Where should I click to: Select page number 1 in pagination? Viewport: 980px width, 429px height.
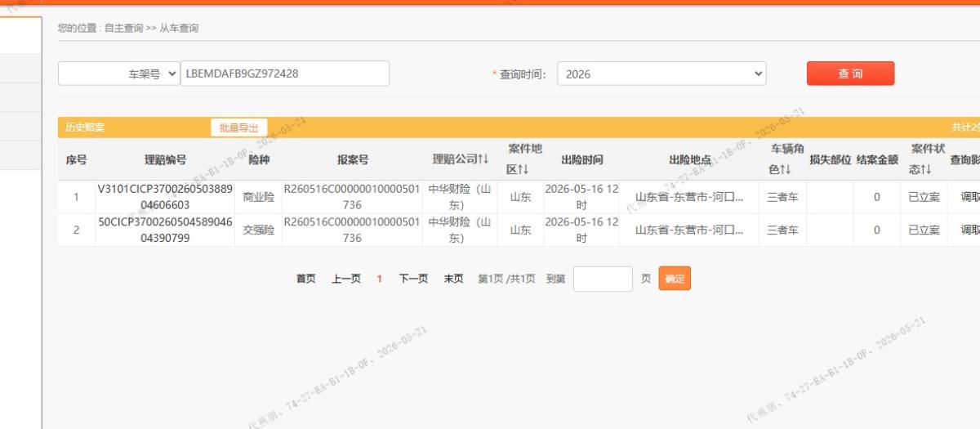point(379,279)
